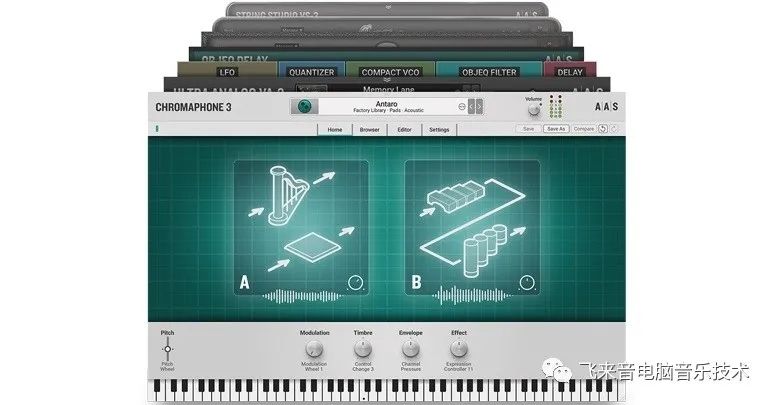Switch to the Home tab
This screenshot has height=405, width=774.
[x=335, y=129]
